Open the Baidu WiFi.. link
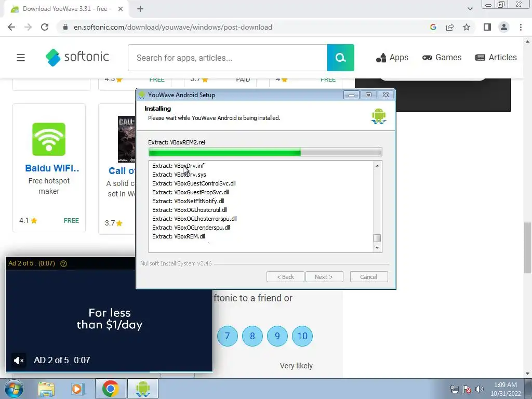Screen dimensions: 532x399 (x=52, y=168)
